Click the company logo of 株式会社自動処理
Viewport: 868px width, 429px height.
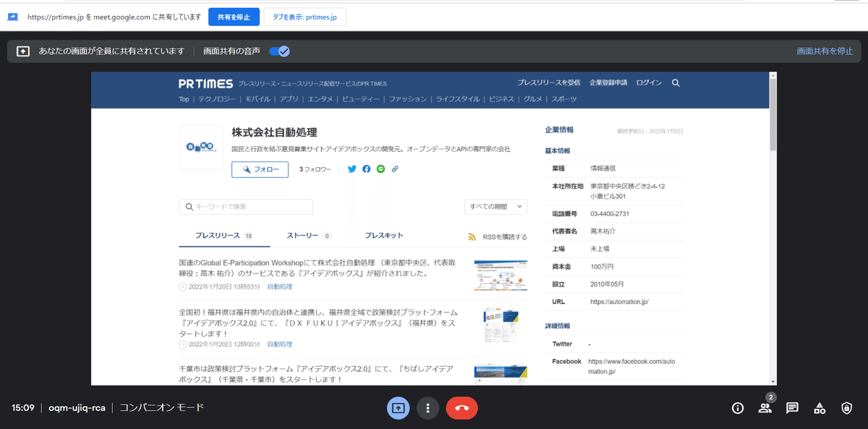pyautogui.click(x=201, y=147)
